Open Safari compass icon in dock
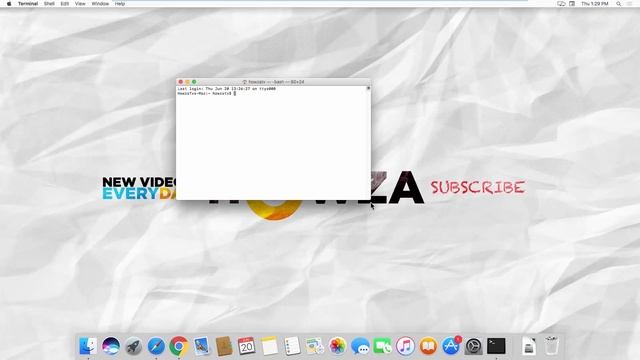Image resolution: width=640 pixels, height=360 pixels. (x=156, y=346)
